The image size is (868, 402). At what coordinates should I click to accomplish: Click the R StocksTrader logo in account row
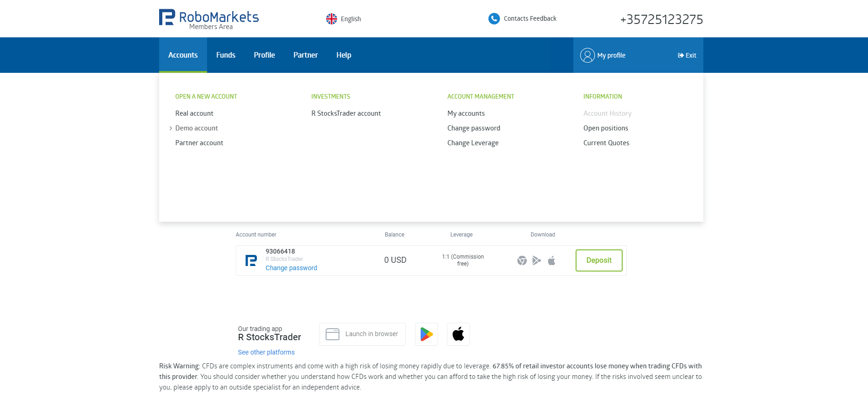251,260
